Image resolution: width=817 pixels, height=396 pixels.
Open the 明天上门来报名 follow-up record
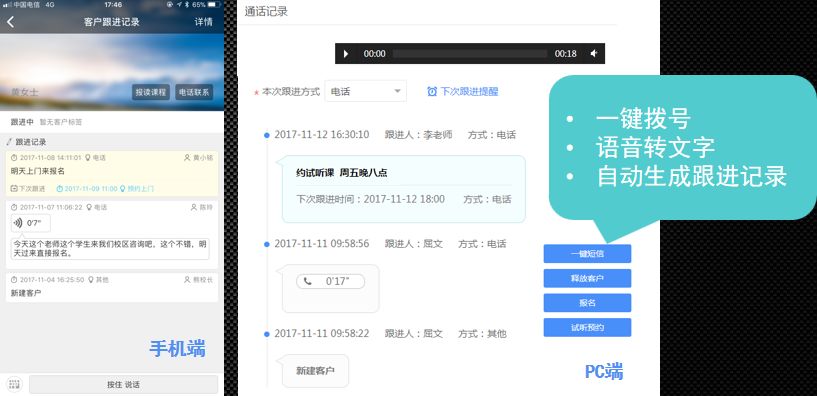(x=112, y=174)
